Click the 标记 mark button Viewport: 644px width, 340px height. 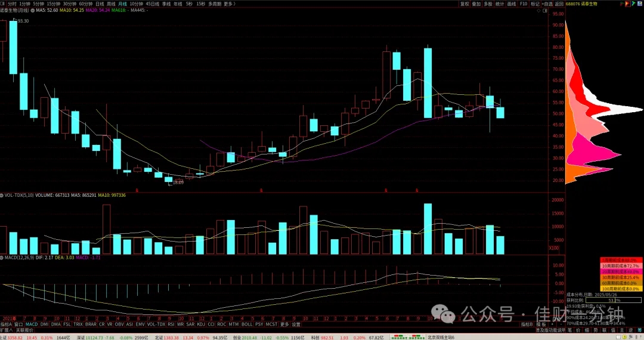click(x=535, y=4)
